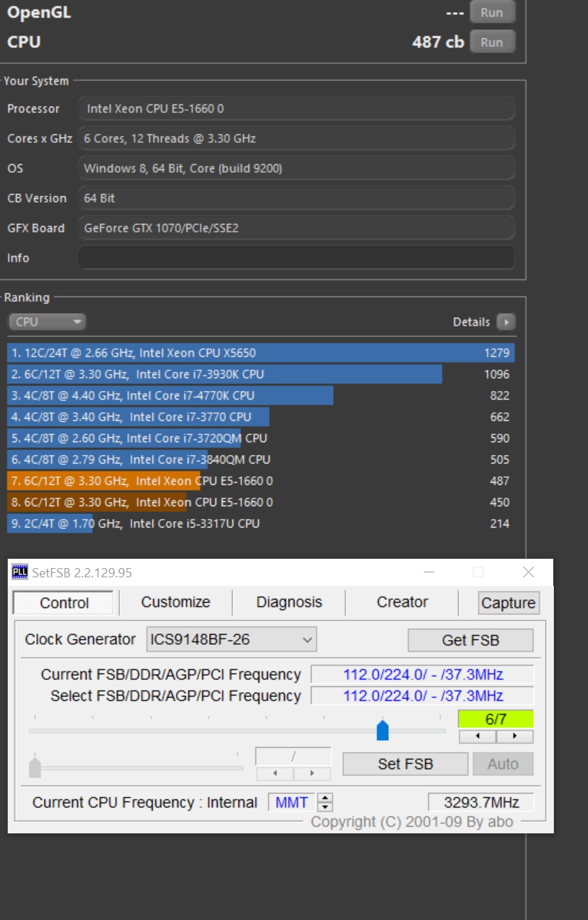Click the SetFSB PLL title bar icon

tap(20, 572)
